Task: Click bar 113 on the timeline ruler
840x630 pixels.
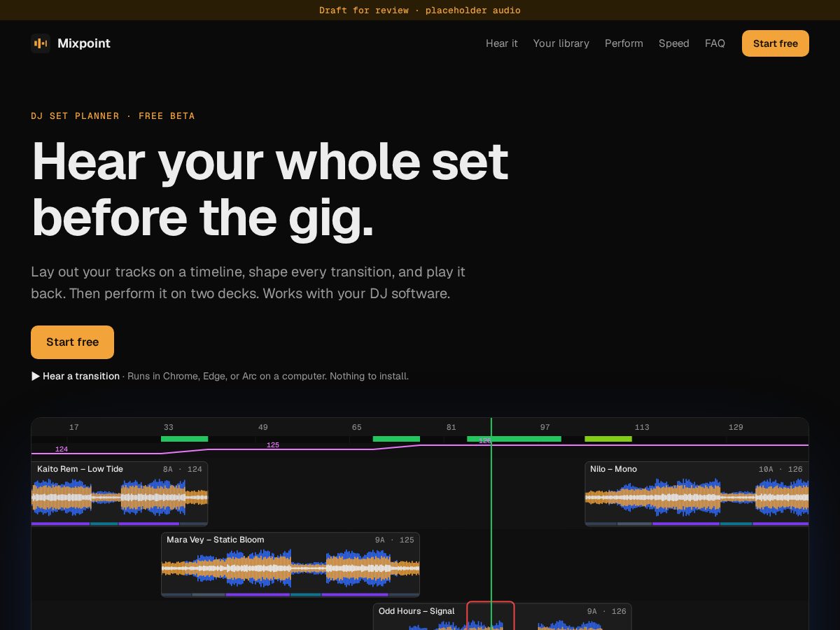Action: tap(642, 427)
